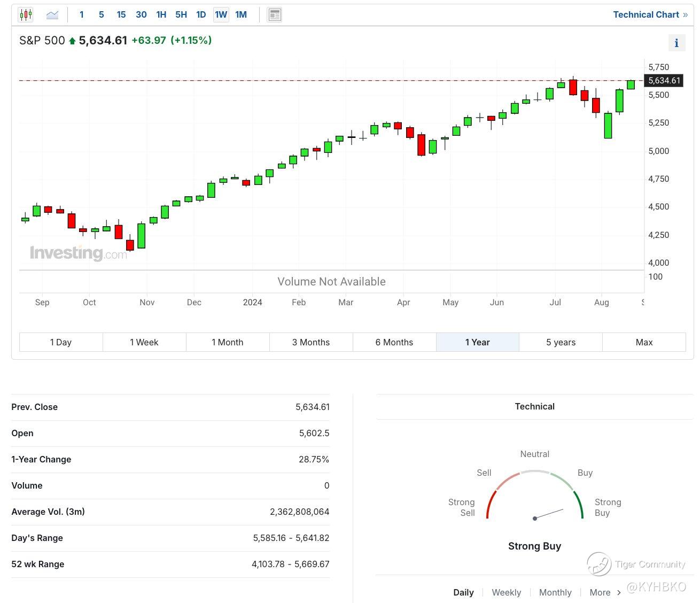Click the S&P 500 index name
Viewport: 700px width, 603px height.
point(42,41)
